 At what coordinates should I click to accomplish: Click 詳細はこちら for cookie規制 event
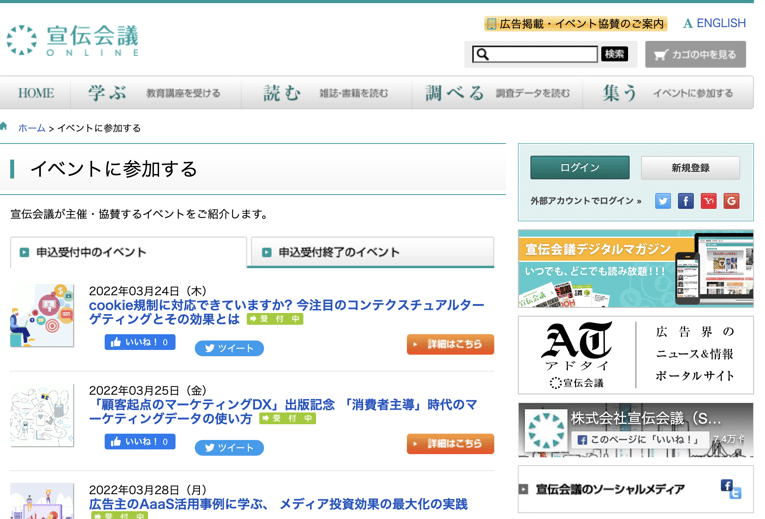450,344
